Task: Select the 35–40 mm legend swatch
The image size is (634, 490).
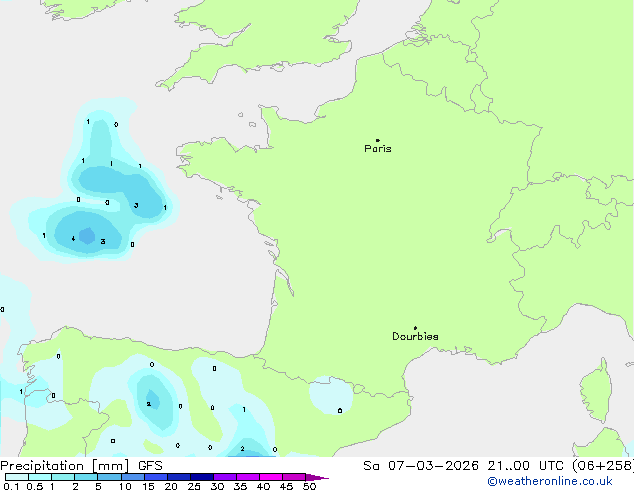Action: [247, 477]
